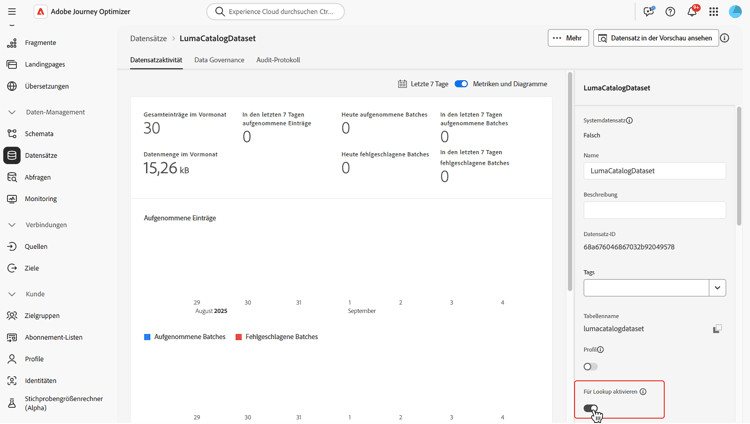Click the Zielgruppen sidebar icon
750x424 pixels.
coord(12,315)
